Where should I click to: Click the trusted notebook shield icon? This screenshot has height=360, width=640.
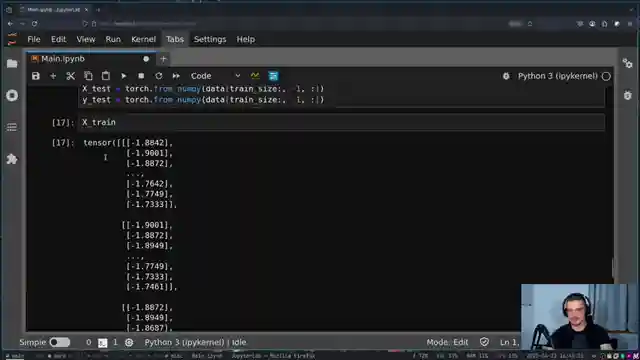click(x=484, y=342)
